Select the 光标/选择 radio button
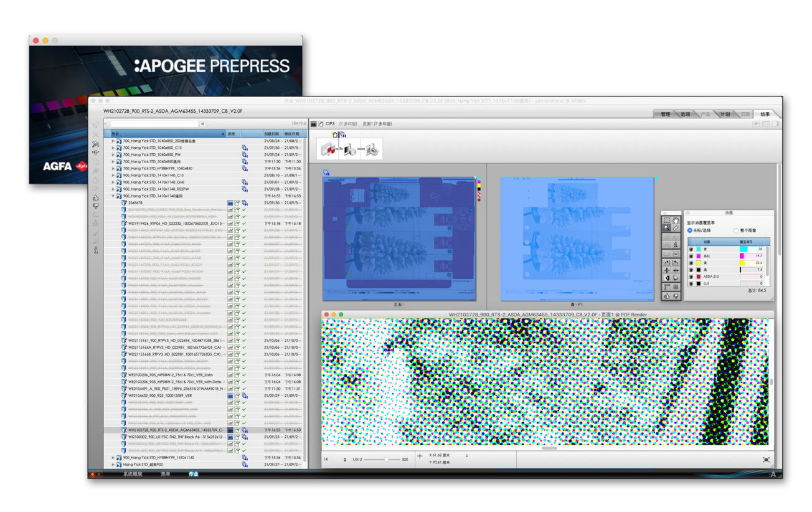The image size is (812, 512). [x=690, y=230]
